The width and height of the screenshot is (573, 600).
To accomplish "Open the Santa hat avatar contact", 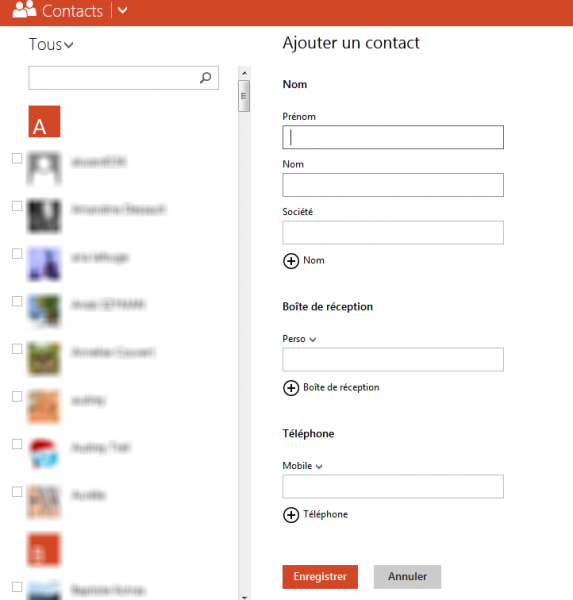I will [44, 454].
